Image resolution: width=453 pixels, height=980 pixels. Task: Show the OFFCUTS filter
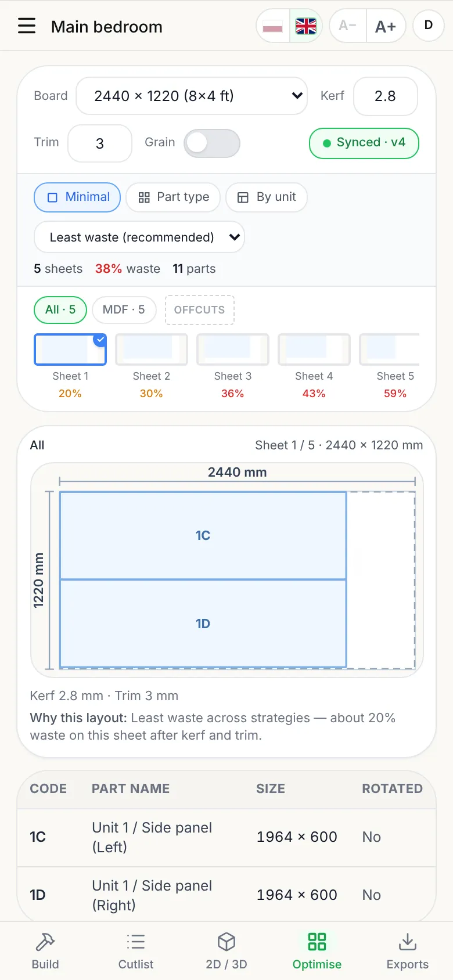point(200,310)
